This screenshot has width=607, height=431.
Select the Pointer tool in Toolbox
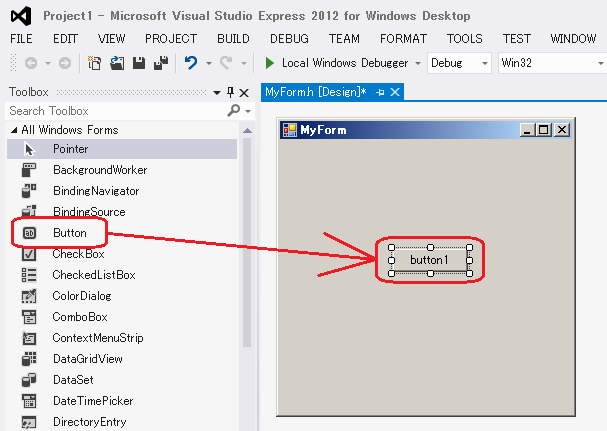70,149
